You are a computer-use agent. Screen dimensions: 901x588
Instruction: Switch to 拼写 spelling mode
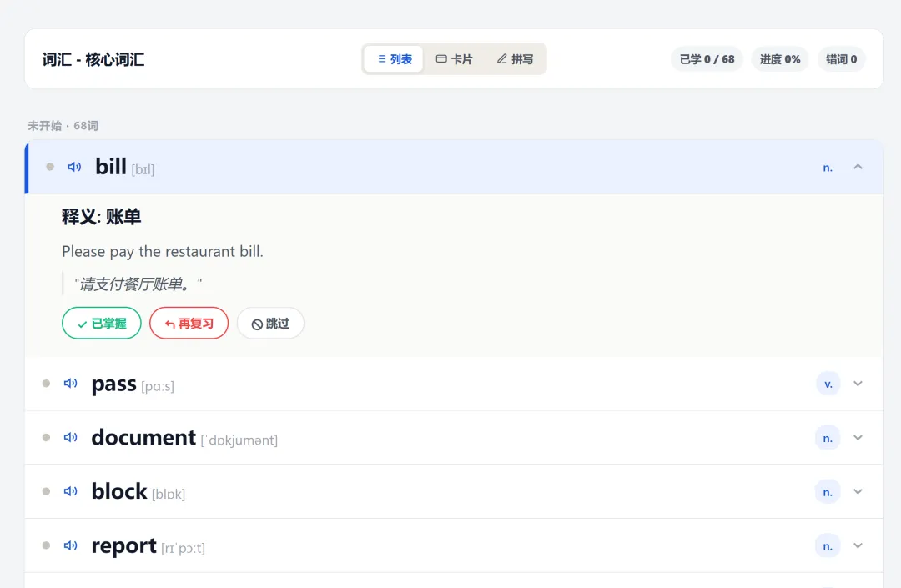coord(515,59)
